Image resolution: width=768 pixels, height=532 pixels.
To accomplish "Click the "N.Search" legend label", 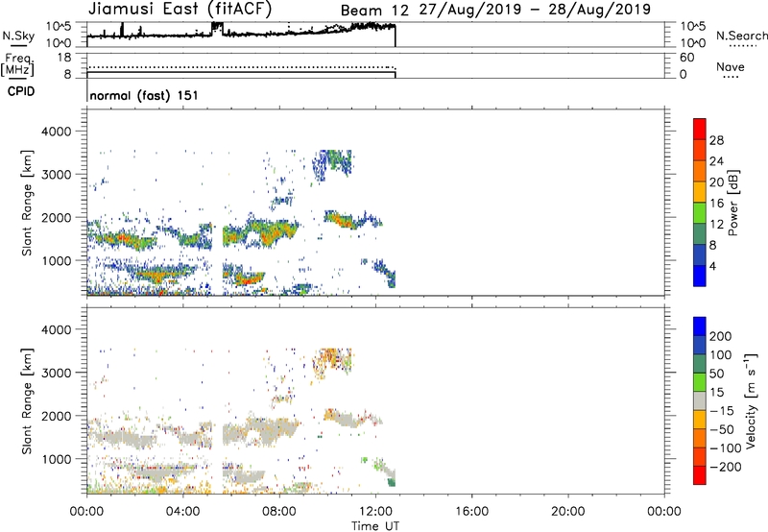I will (x=741, y=36).
